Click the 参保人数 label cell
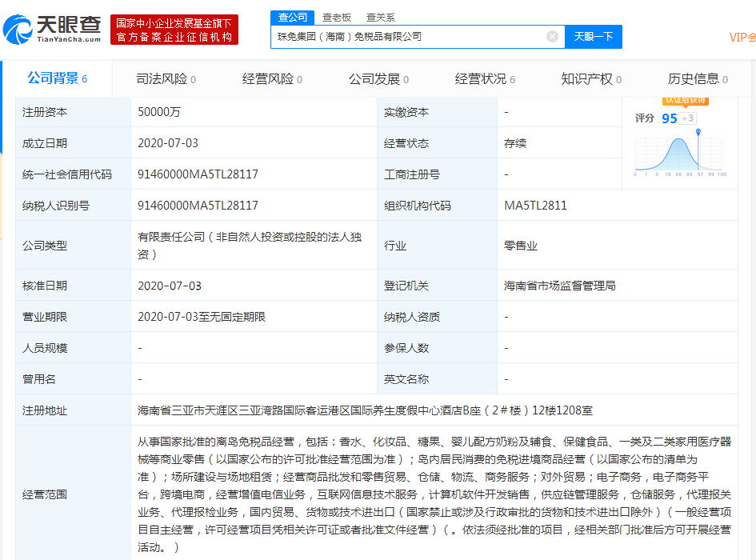The image size is (756, 560). point(437,348)
